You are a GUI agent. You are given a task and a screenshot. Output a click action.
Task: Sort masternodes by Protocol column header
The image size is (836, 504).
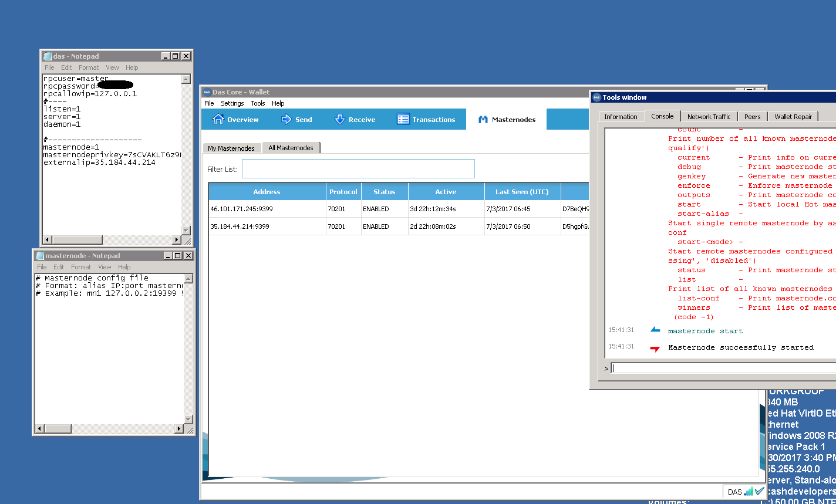pos(343,192)
